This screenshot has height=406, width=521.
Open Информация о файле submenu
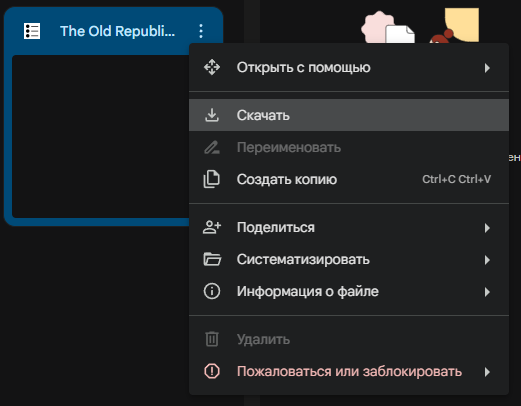[x=349, y=291]
